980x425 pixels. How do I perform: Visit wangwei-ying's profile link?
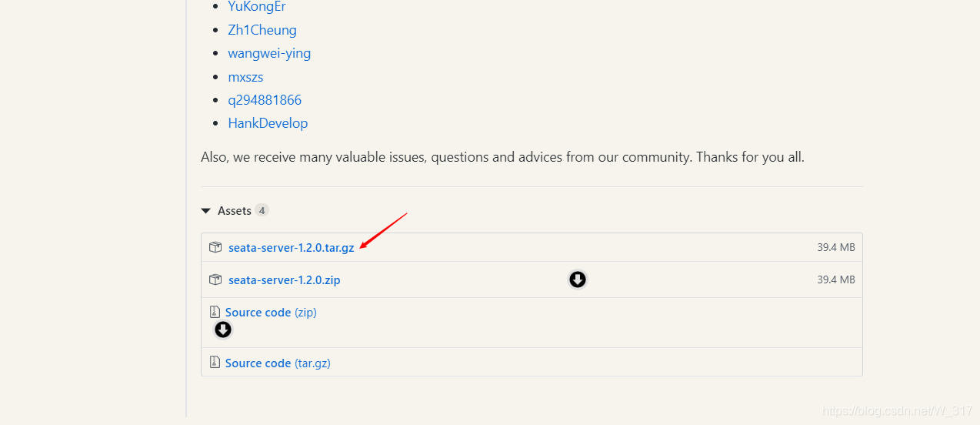click(269, 53)
